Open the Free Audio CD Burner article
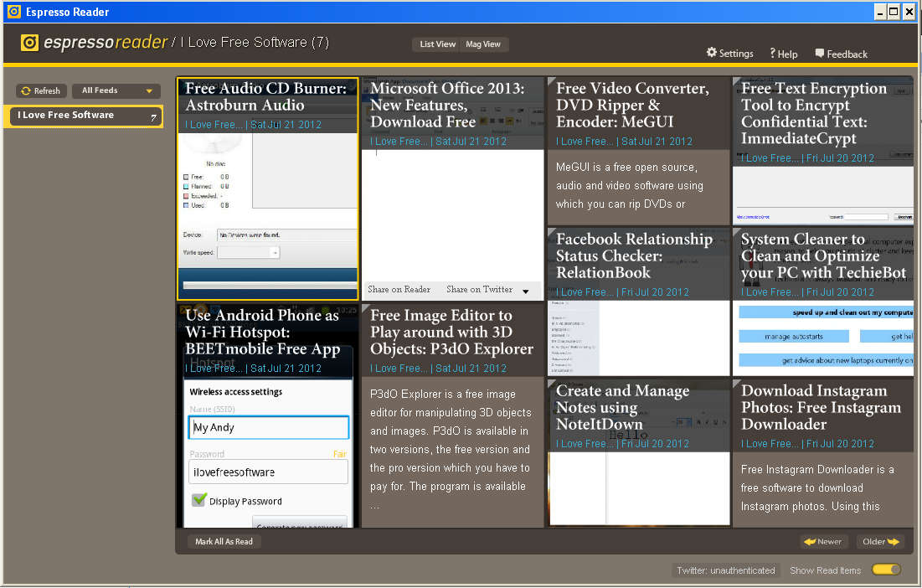 pos(267,188)
